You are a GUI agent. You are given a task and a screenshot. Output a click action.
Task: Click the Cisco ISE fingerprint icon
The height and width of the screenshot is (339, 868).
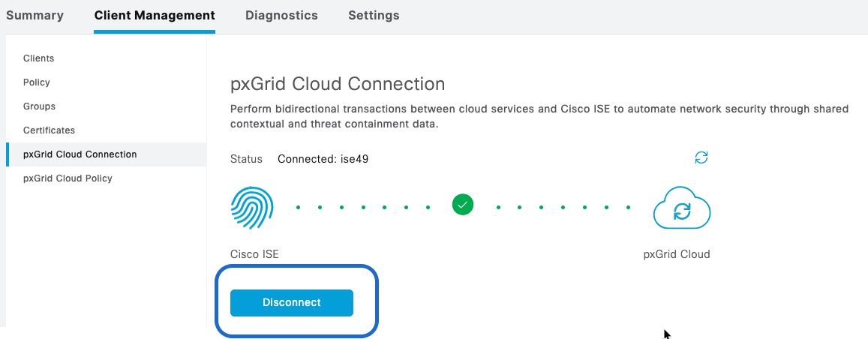click(252, 208)
